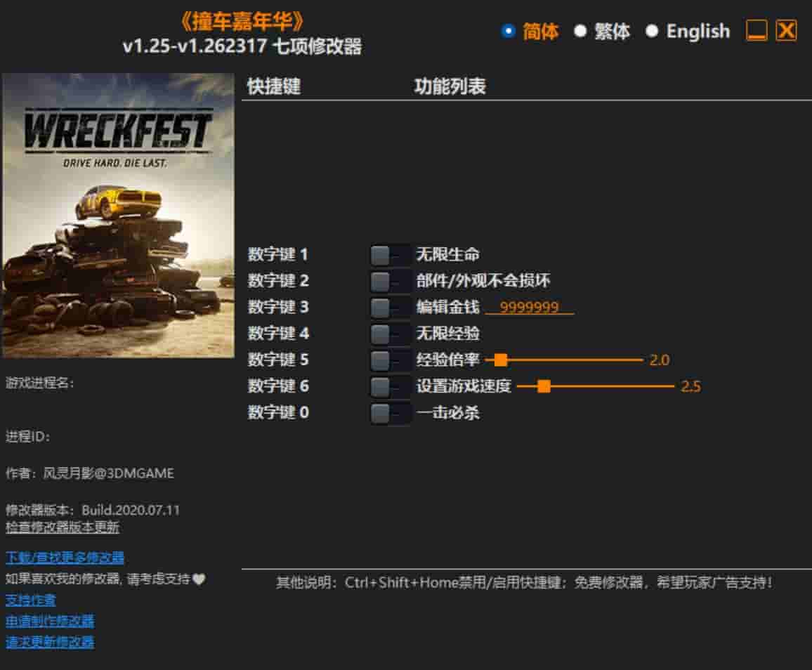The height and width of the screenshot is (670, 812).
Task: Click the 设置游戏速度 slider handle
Action: tap(544, 386)
